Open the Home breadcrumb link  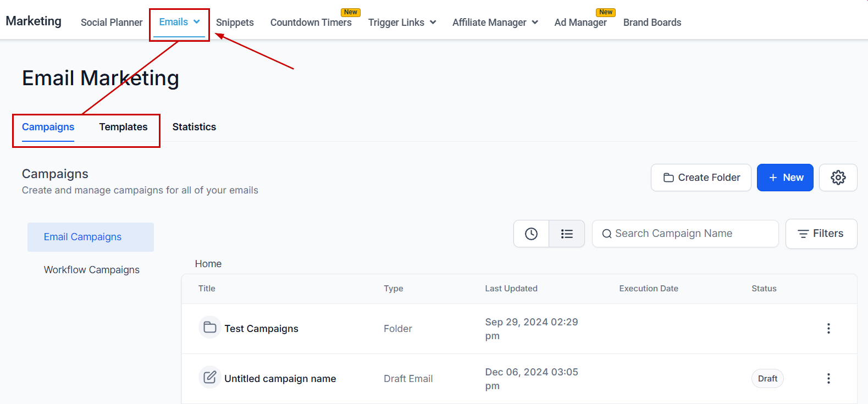coord(208,264)
